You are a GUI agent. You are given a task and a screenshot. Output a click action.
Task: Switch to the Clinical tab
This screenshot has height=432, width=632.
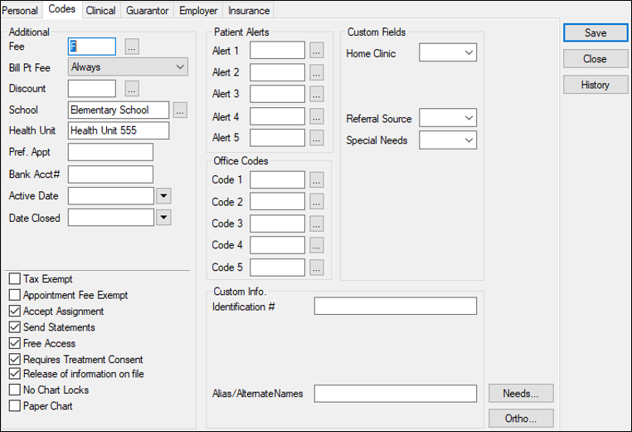click(x=100, y=10)
